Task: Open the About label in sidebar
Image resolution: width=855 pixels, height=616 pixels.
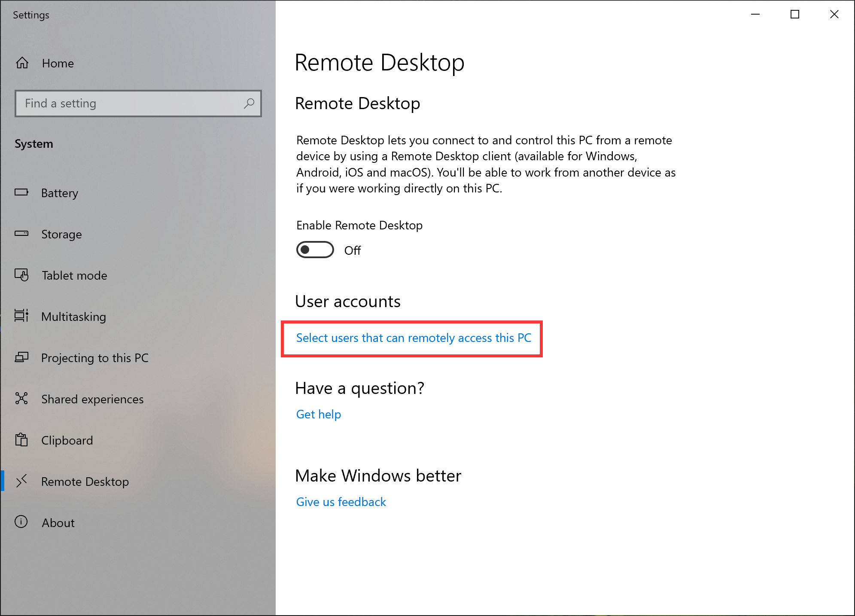Action: pos(58,523)
